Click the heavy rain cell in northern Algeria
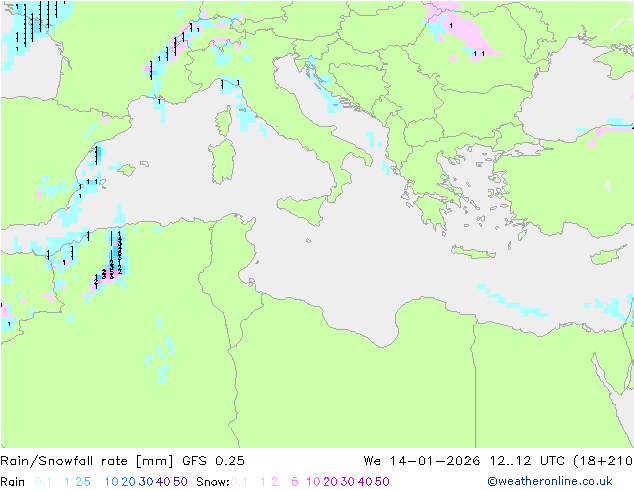Image resolution: width=634 pixels, height=490 pixels. tap(117, 253)
